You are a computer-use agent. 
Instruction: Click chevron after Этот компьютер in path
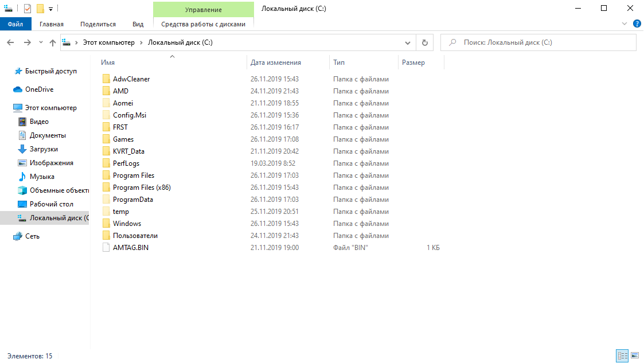tap(141, 42)
